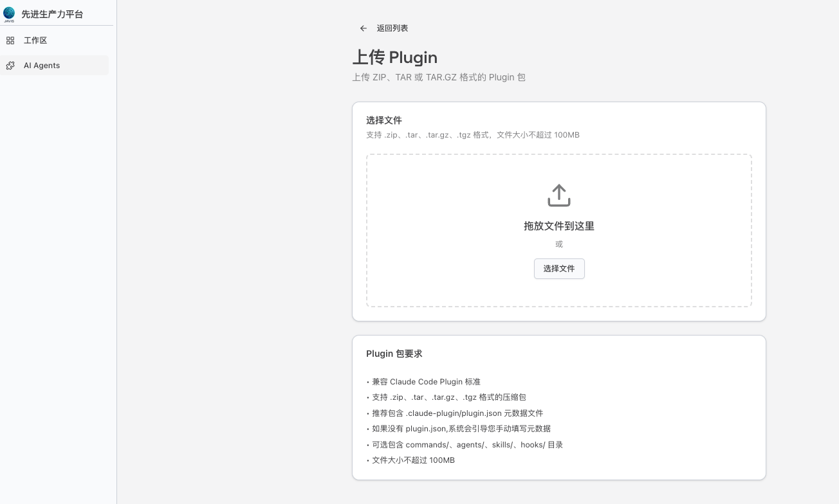Viewport: 839px width, 504px height.
Task: Click the 工作区 grid icon in sidebar
Action: pyautogui.click(x=10, y=40)
